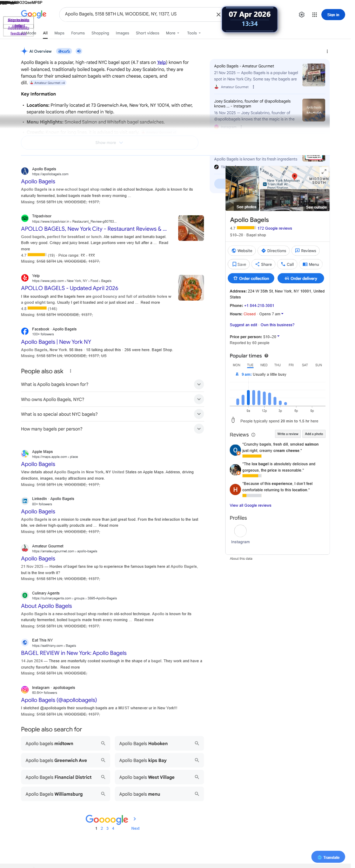This screenshot has width=355, height=868.
Task: Expand AI Overview with Show more
Action: [109, 143]
